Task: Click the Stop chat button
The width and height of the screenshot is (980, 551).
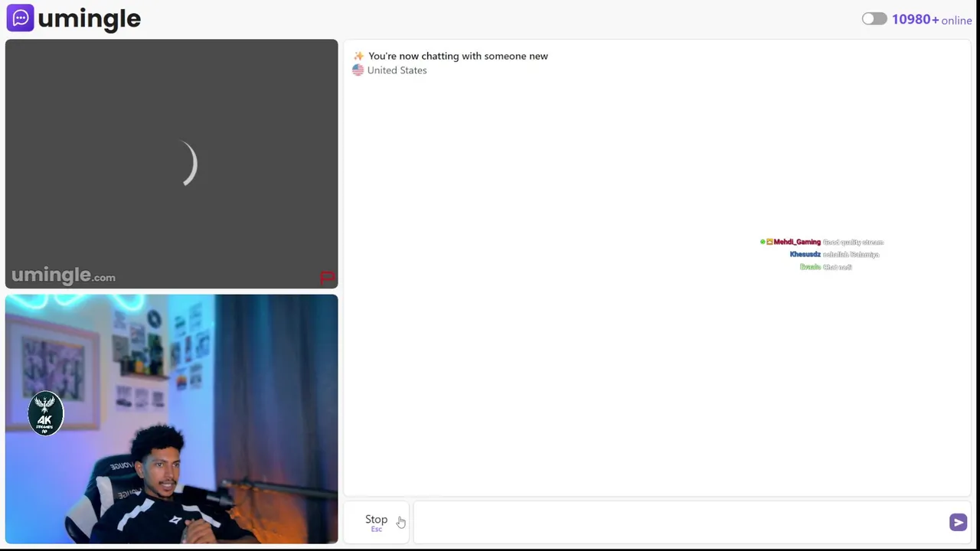Action: [376, 522]
